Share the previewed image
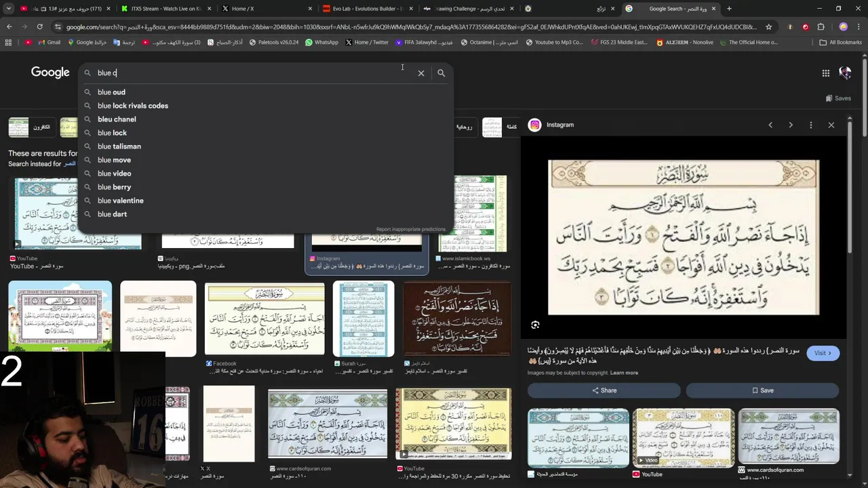Image resolution: width=868 pixels, height=488 pixels. 604,390
